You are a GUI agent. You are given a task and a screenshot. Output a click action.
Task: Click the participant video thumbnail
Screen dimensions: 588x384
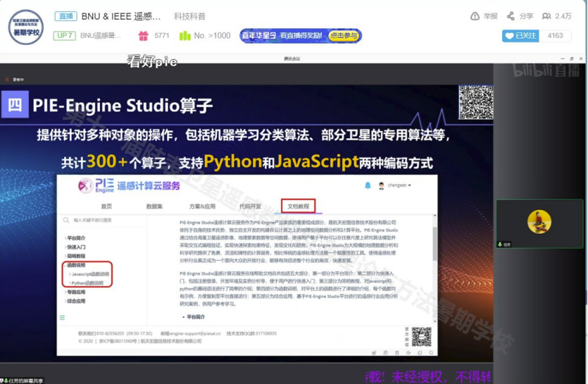click(x=539, y=223)
